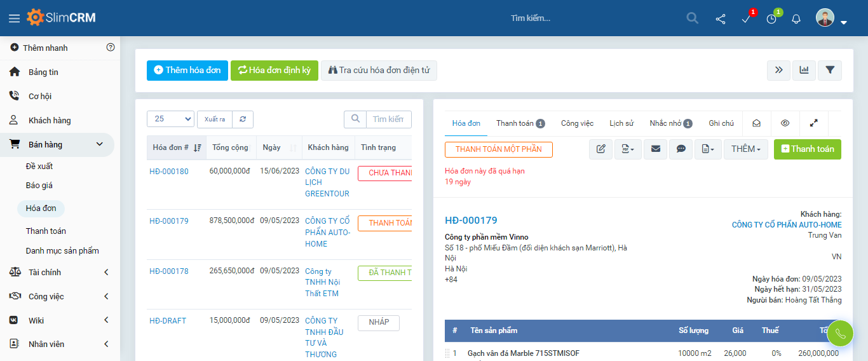Click the Tìm kiếm table search field
The height and width of the screenshot is (361, 868).
click(388, 119)
